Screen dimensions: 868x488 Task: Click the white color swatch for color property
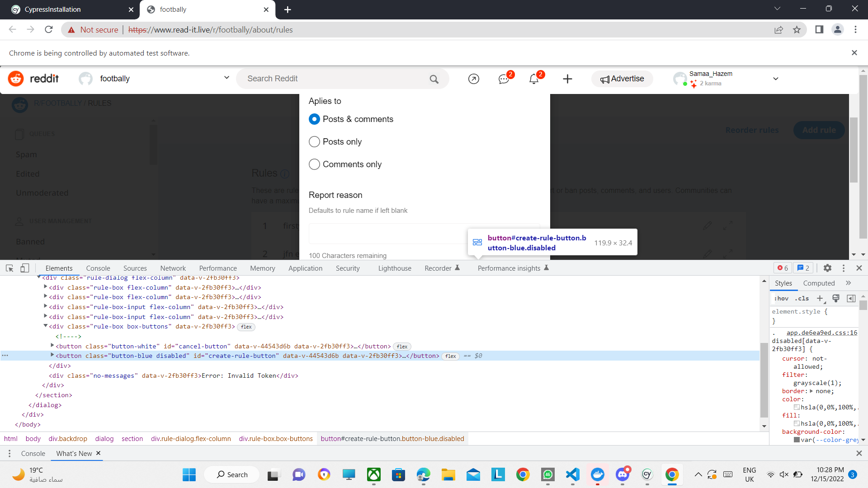797,407
